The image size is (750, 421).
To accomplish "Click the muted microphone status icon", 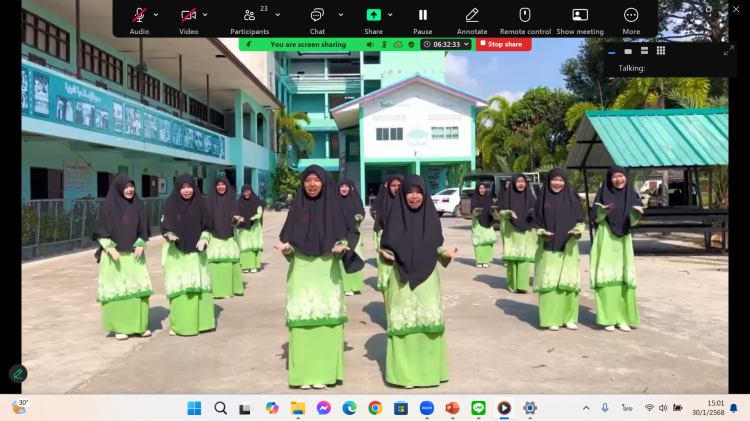I will click(384, 44).
